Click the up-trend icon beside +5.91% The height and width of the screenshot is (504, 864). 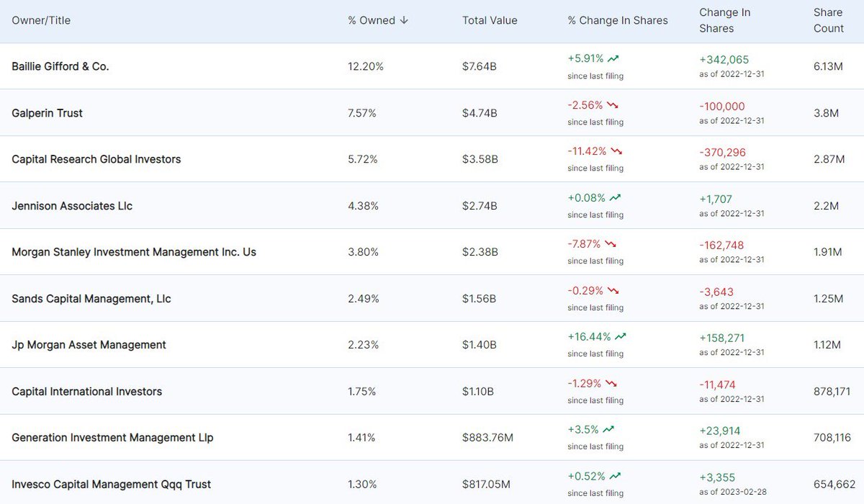(613, 59)
